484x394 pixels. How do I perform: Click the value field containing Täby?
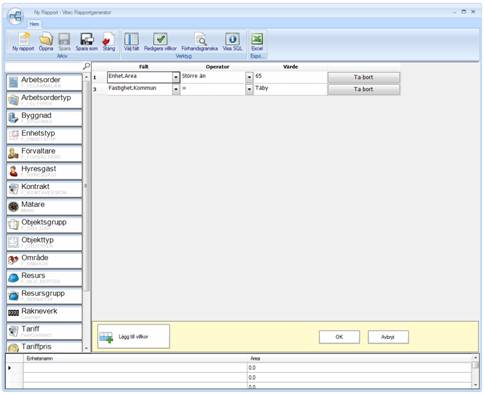(x=290, y=89)
